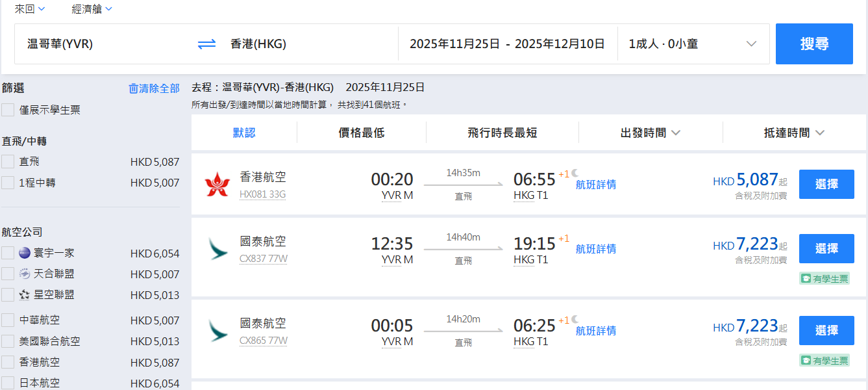Open 航班詳情 for flight HX081

pyautogui.click(x=595, y=185)
